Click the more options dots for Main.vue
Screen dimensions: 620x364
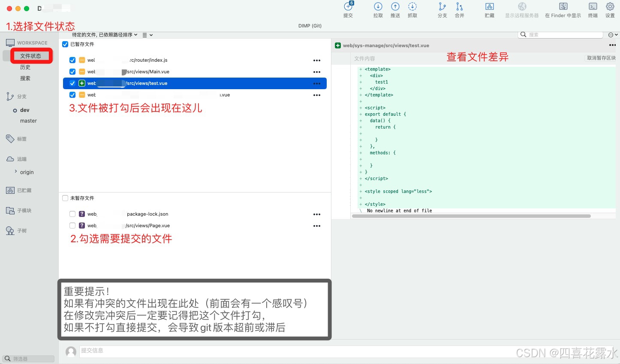tap(317, 72)
